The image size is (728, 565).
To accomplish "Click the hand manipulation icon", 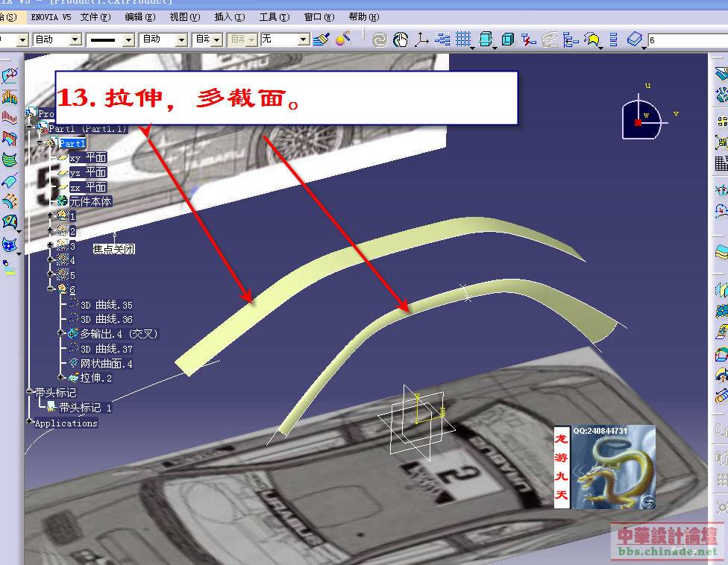I will (401, 40).
